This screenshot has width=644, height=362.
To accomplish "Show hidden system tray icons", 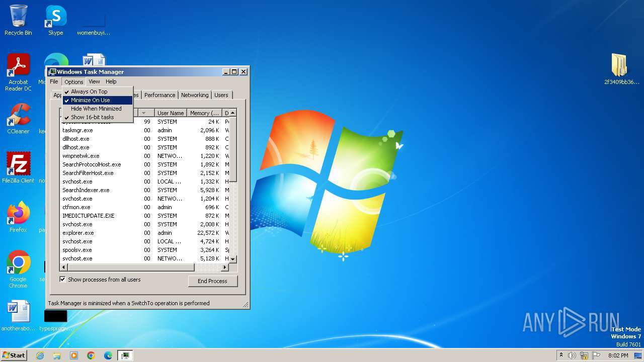I will tap(561, 355).
